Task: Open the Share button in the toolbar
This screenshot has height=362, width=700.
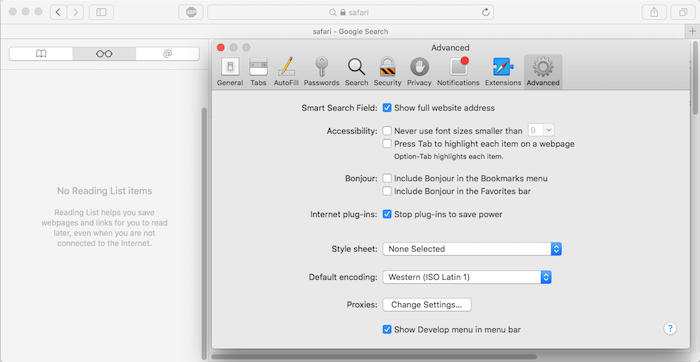Action: [654, 12]
